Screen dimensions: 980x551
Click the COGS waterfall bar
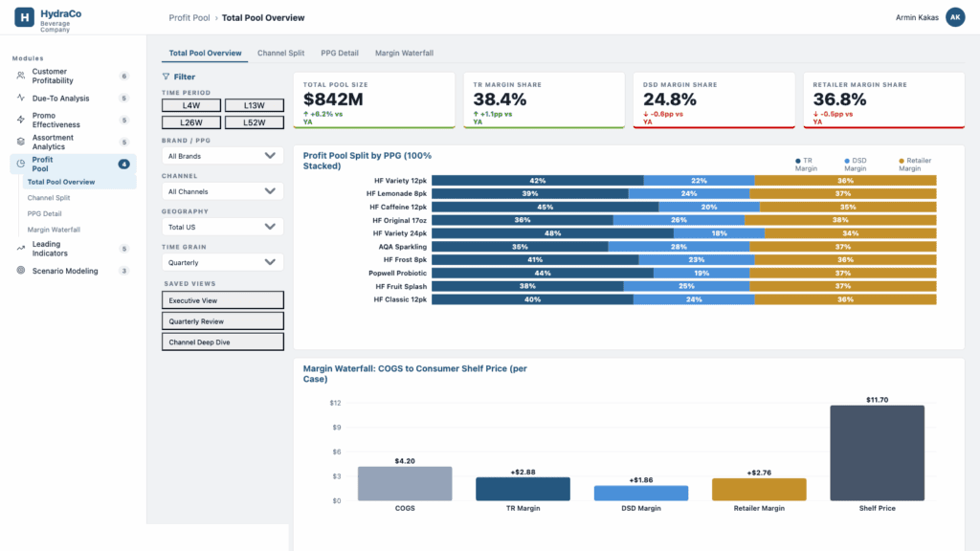(405, 483)
